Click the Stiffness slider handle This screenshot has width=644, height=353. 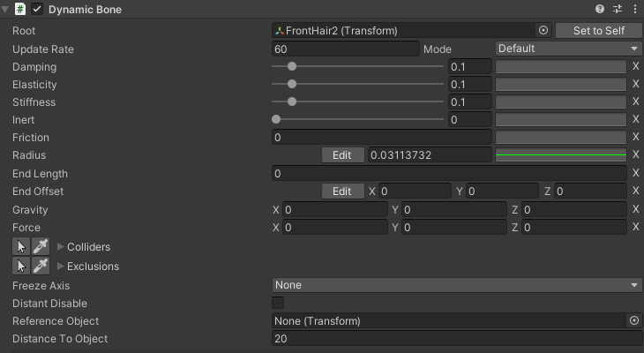pyautogui.click(x=292, y=101)
